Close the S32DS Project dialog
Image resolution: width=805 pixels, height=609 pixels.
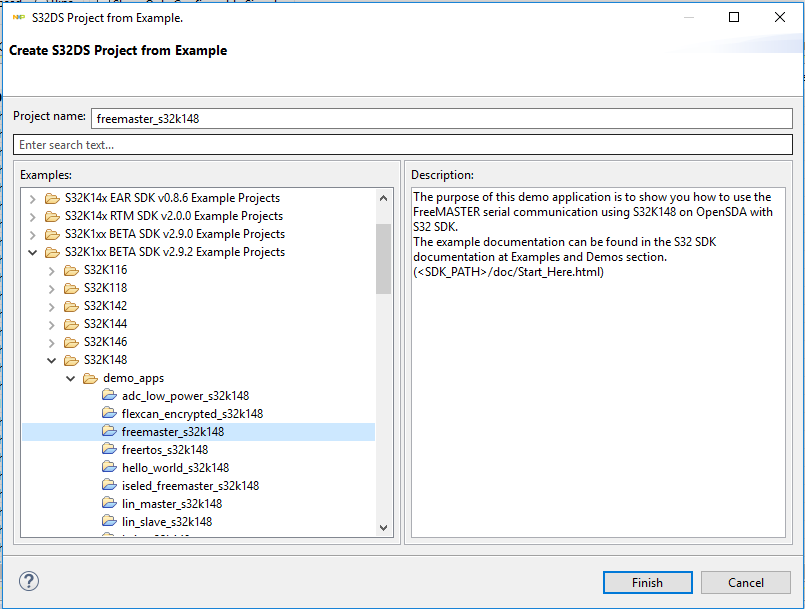tap(779, 17)
